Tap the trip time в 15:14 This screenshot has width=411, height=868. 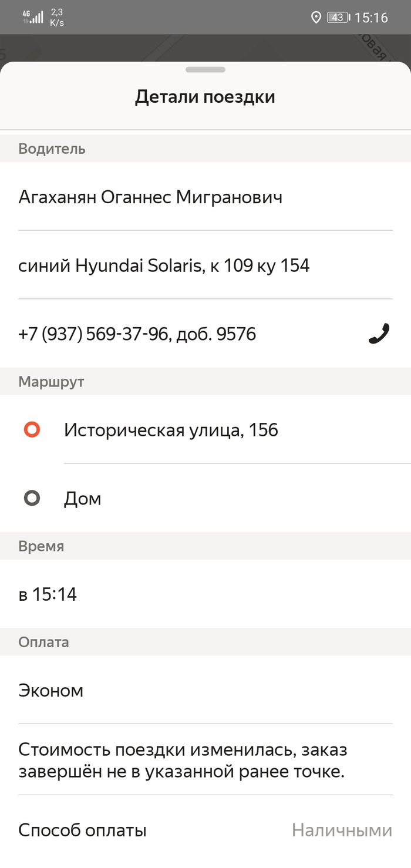point(48,594)
